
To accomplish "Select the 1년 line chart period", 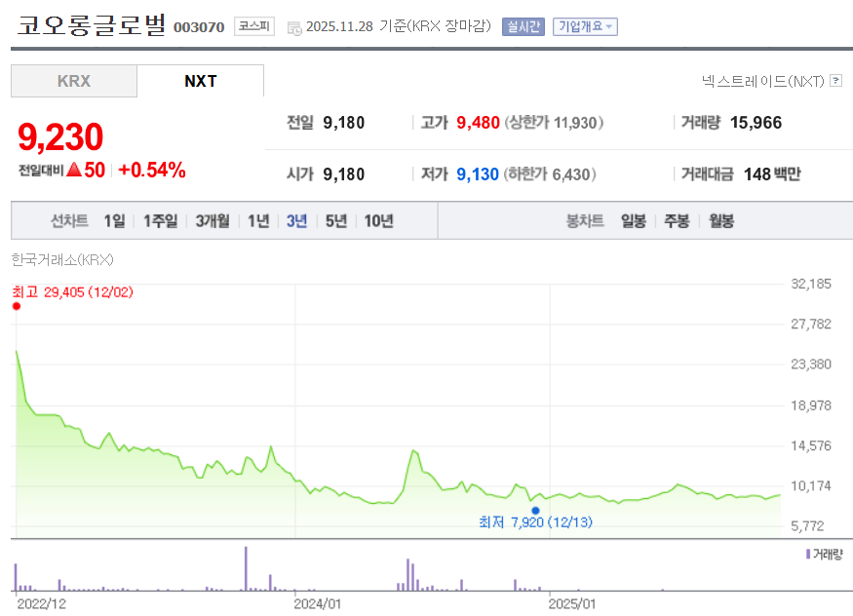I will tap(258, 220).
